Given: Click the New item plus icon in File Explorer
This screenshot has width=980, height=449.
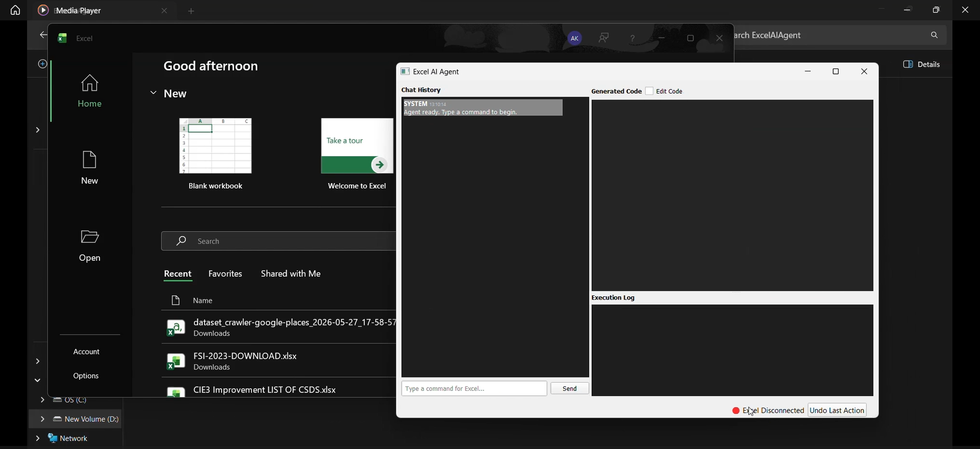Looking at the screenshot, I should [42, 64].
